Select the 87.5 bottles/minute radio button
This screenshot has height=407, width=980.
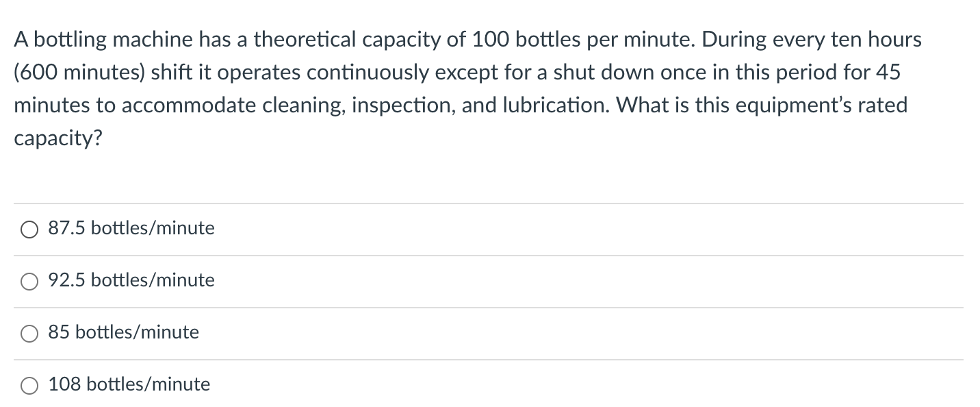pyautogui.click(x=29, y=230)
